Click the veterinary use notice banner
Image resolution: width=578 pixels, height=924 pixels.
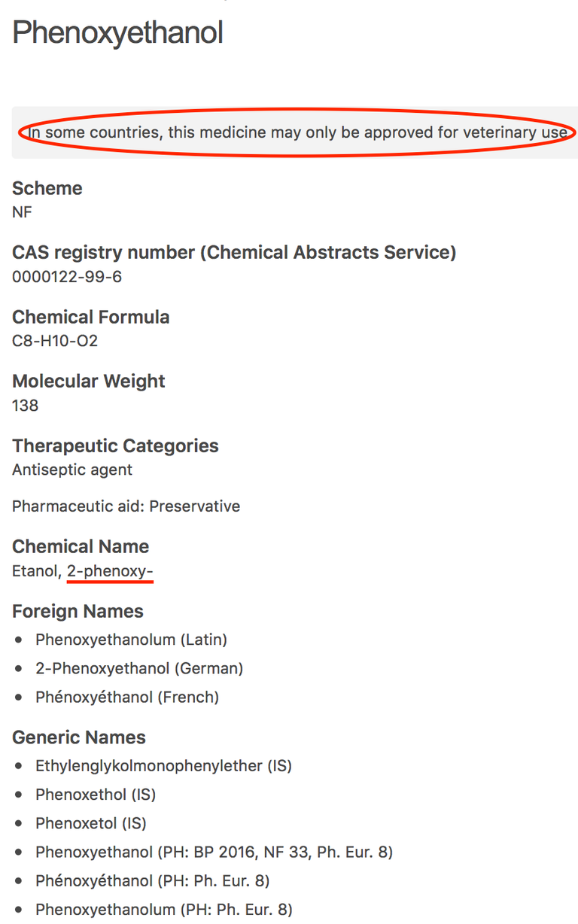coord(297,133)
